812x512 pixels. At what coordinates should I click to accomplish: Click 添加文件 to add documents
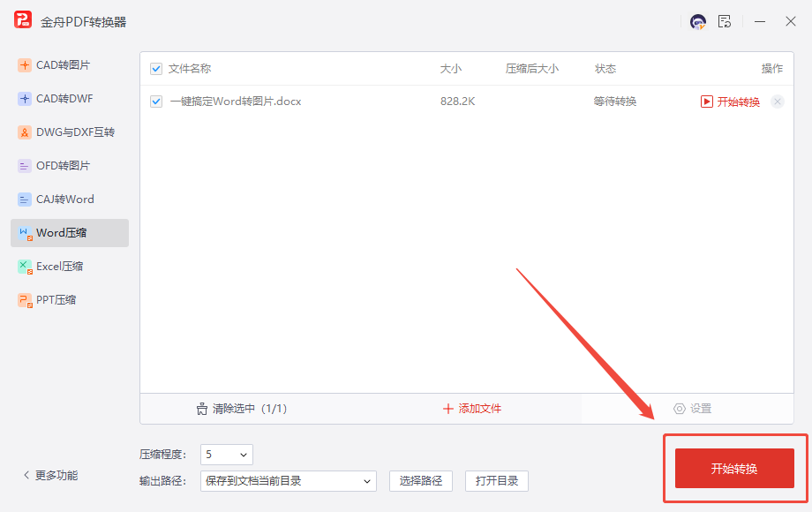(472, 409)
